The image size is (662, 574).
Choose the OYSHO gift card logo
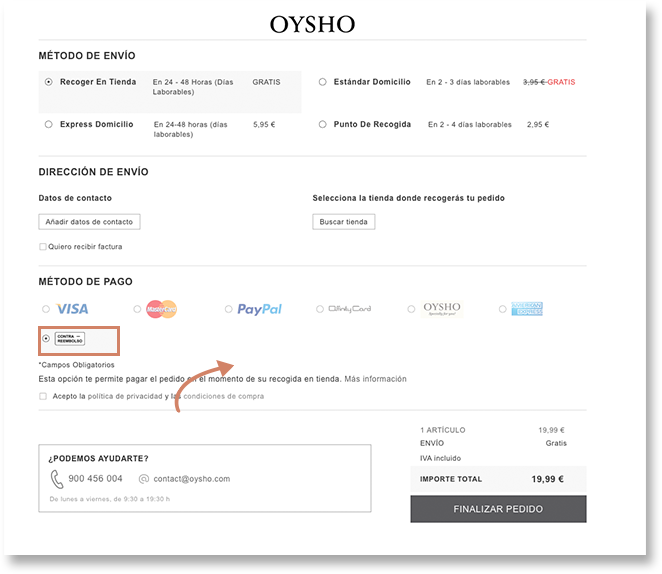(442, 309)
